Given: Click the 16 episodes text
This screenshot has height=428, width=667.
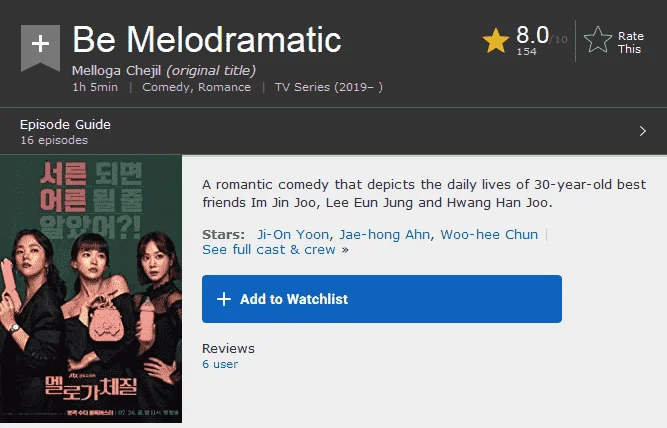Looking at the screenshot, I should pyautogui.click(x=54, y=140).
